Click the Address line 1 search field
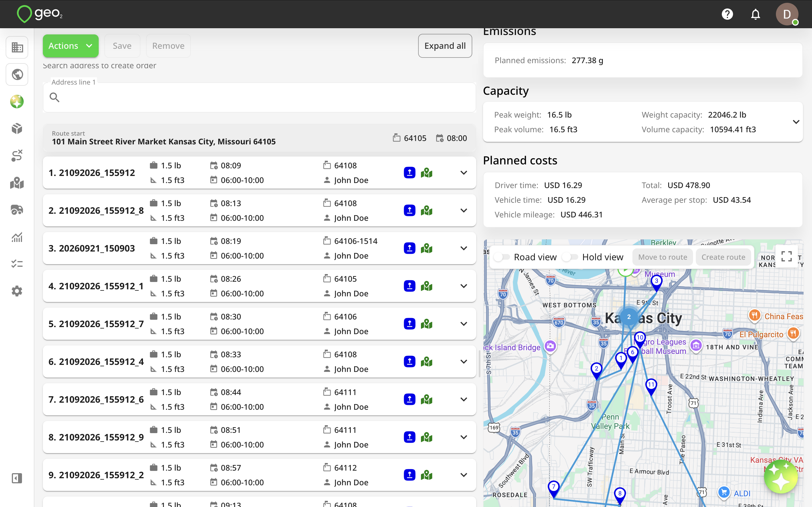This screenshot has width=812, height=507. 259,98
